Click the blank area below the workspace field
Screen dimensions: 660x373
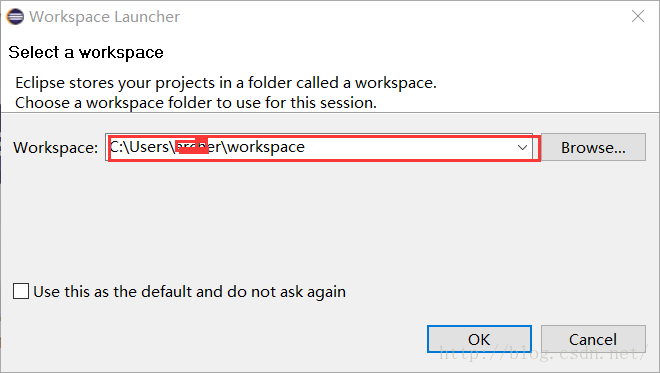coord(328,219)
